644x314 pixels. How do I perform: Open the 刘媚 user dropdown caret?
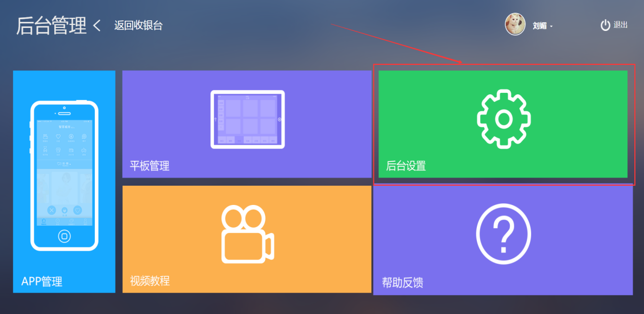coord(551,26)
